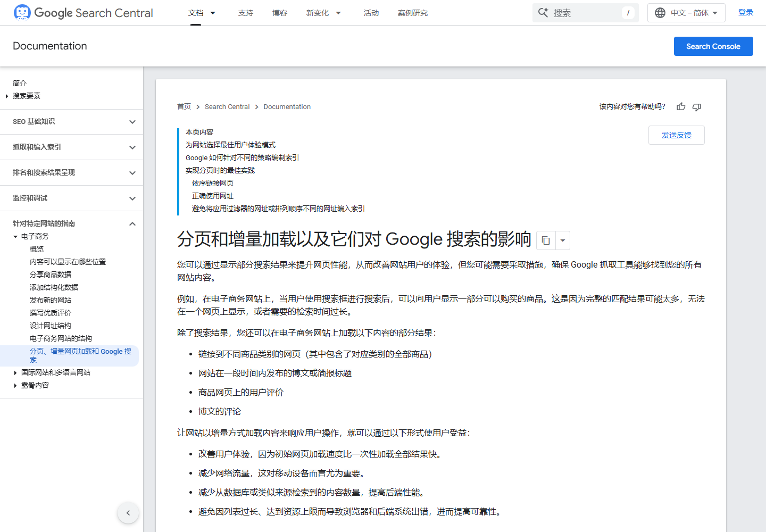This screenshot has width=766, height=532.
Task: Open 设计网址结构 in the sidebar
Action: click(x=51, y=326)
